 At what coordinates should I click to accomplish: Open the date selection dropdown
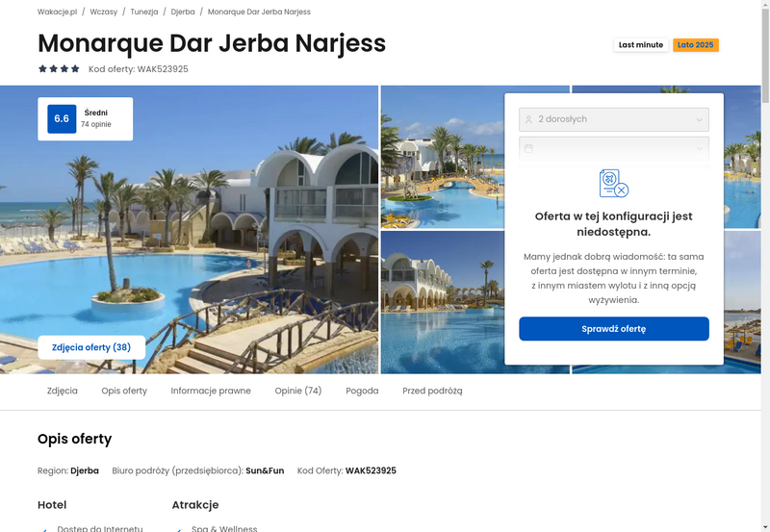pyautogui.click(x=614, y=148)
